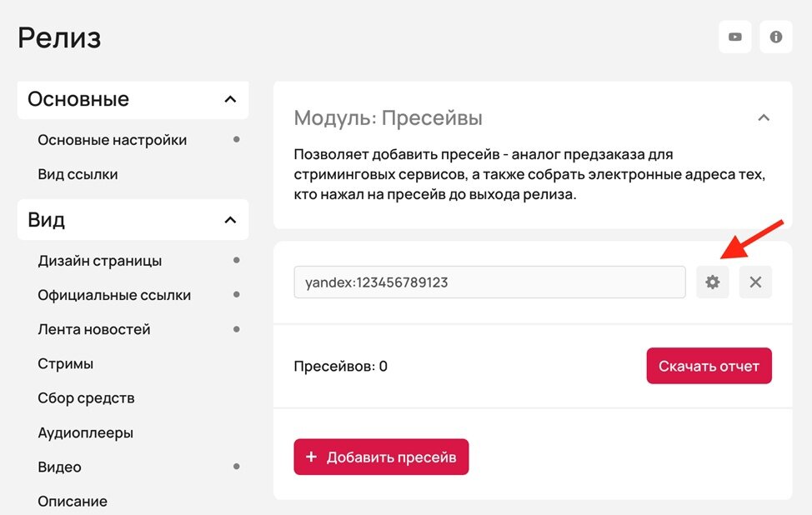This screenshot has width=812, height=515.
Task: Click the plus icon in Добавить пресейв
Action: (311, 457)
